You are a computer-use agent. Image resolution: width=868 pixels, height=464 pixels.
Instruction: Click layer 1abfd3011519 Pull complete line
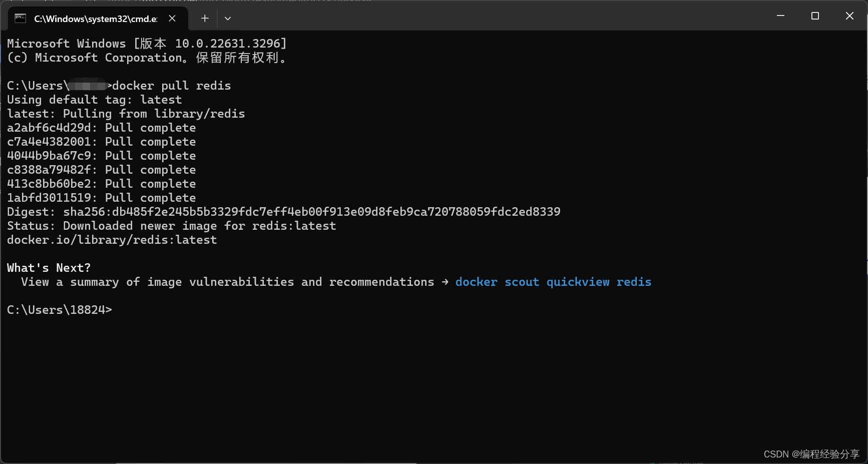pyautogui.click(x=102, y=198)
